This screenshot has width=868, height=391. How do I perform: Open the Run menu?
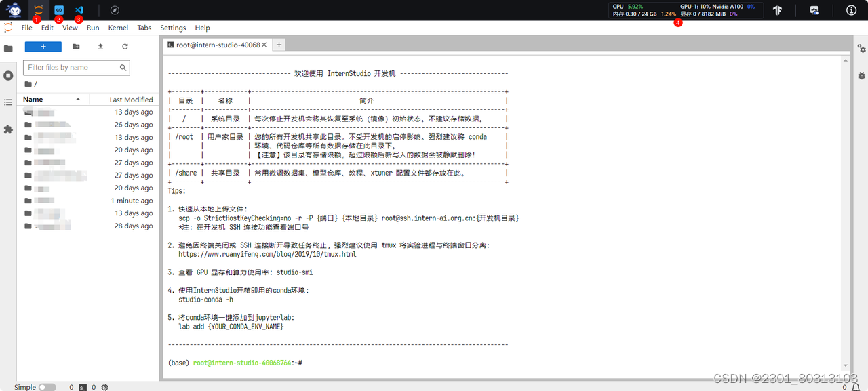pos(93,28)
